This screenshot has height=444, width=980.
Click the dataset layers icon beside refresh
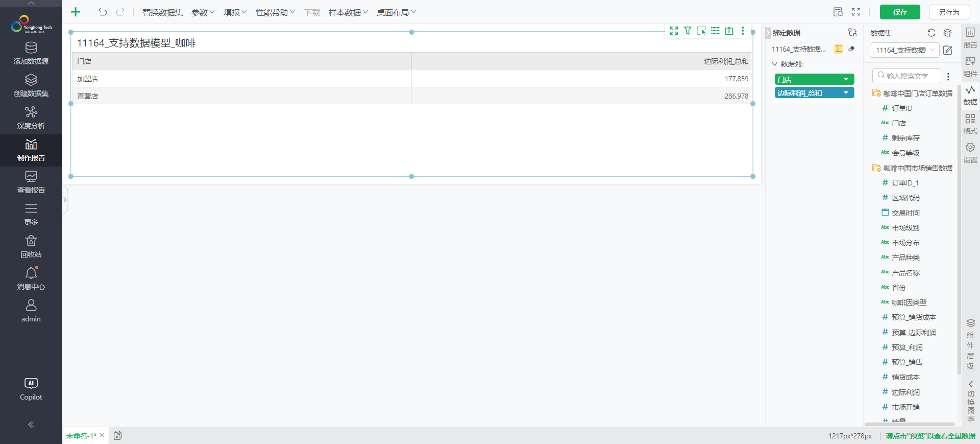click(947, 33)
